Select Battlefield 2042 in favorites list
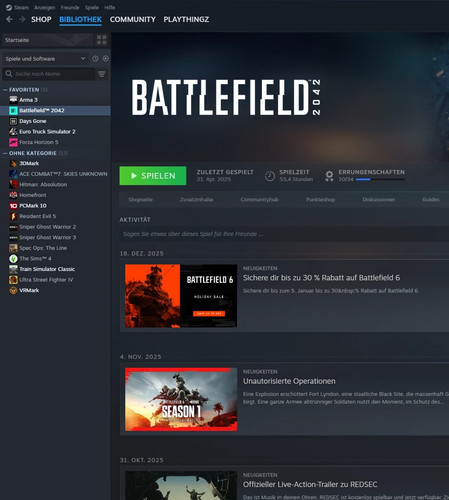Viewport: 449px width, 500px height. coord(55,110)
